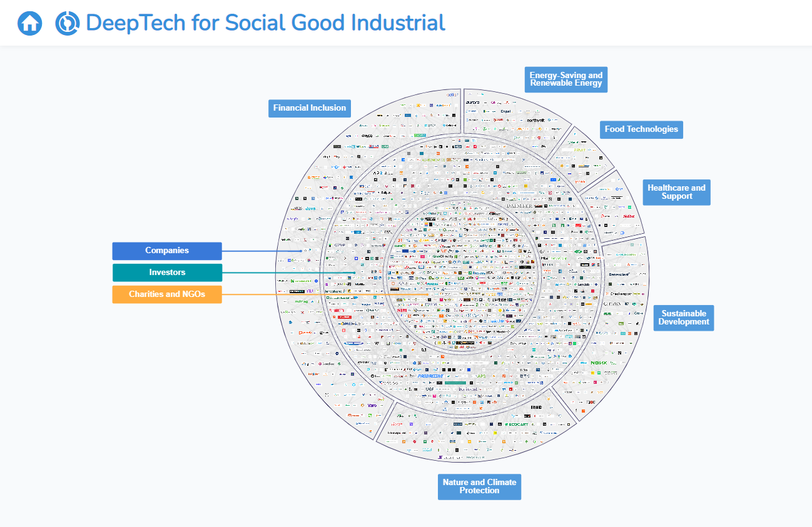Click the DeepTech circular logo icon

[67, 24]
